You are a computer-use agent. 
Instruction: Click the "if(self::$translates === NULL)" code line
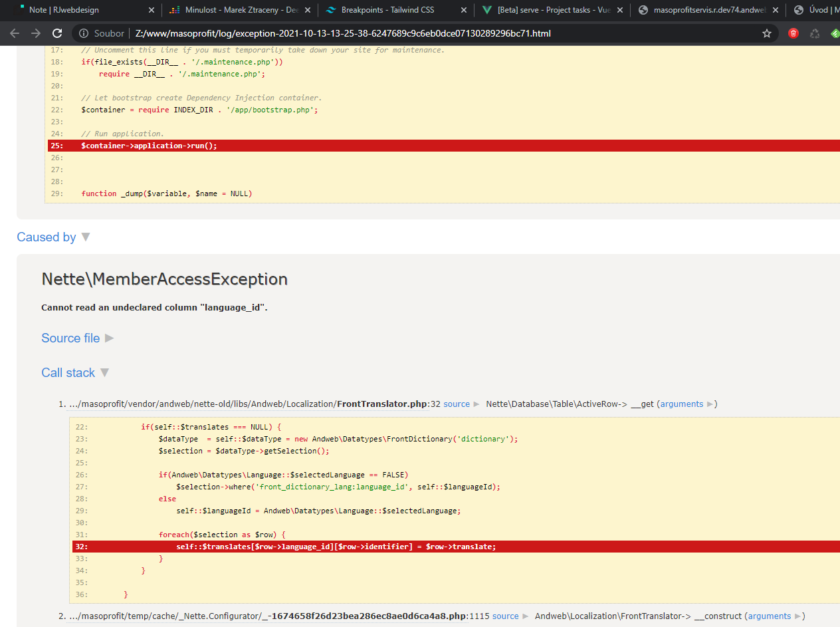tap(211, 427)
